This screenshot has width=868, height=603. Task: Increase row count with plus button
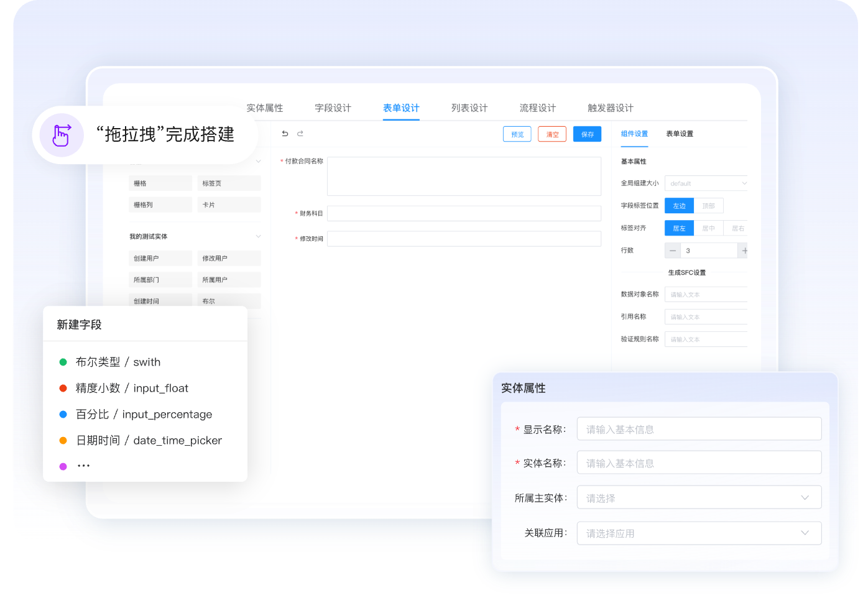tap(744, 251)
